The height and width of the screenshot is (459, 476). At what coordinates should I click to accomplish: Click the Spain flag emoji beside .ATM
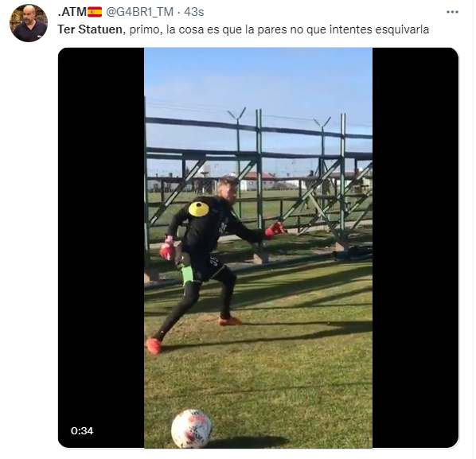[95, 12]
